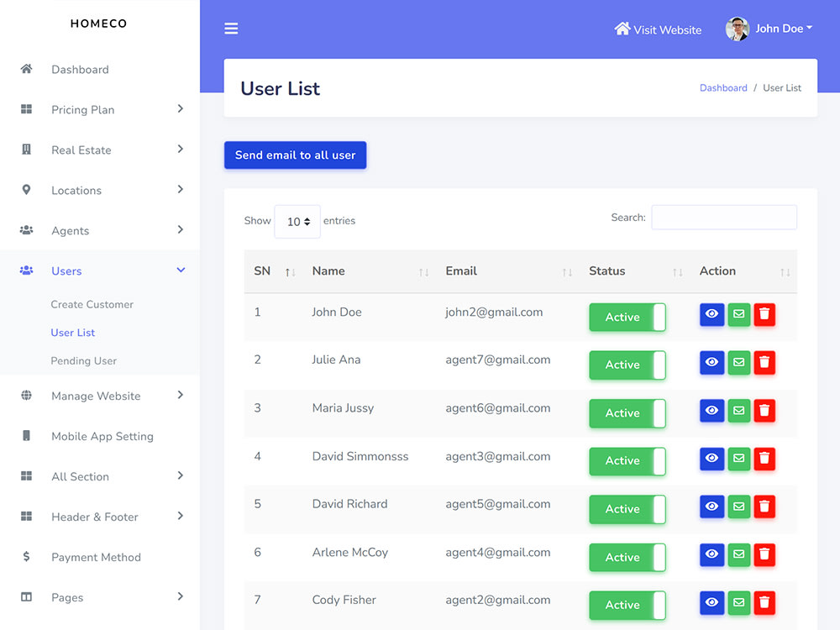
Task: Click inside the Search field
Action: 723,217
